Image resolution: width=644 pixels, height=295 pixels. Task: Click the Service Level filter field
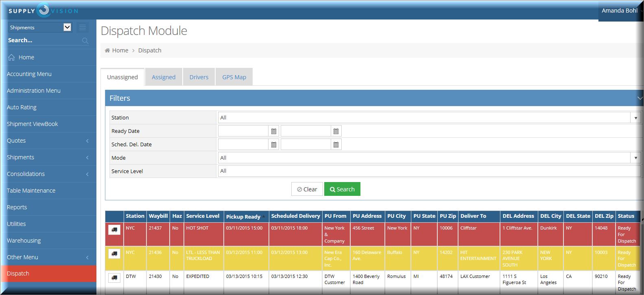pos(430,171)
